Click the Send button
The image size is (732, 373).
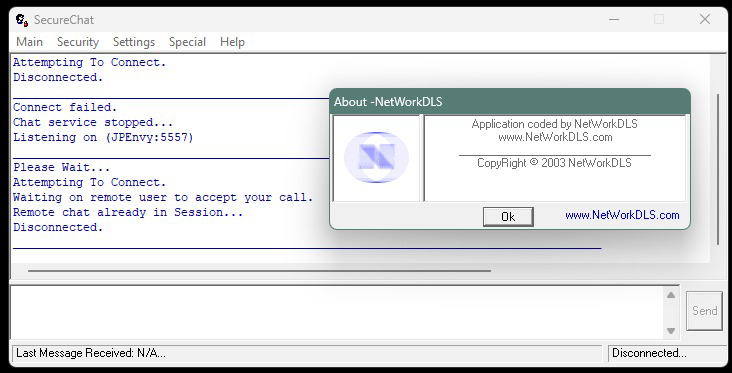704,311
